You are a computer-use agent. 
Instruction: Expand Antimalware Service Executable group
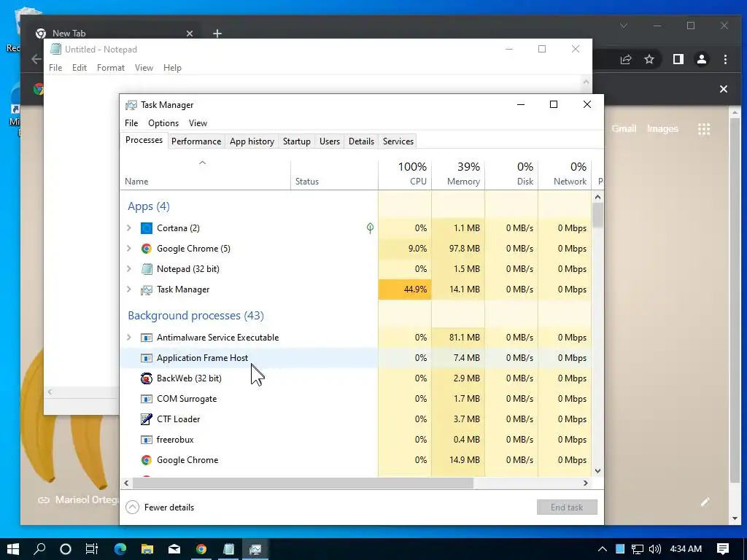(128, 338)
